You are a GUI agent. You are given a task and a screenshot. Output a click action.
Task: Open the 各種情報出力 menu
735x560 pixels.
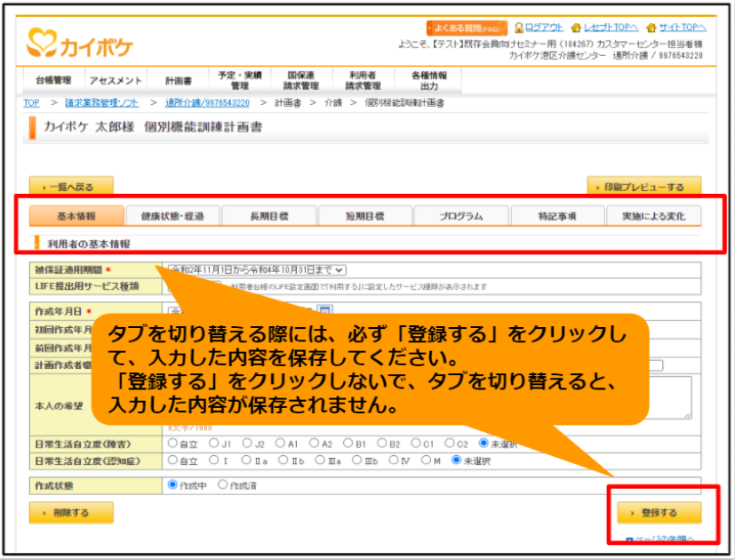tap(429, 81)
